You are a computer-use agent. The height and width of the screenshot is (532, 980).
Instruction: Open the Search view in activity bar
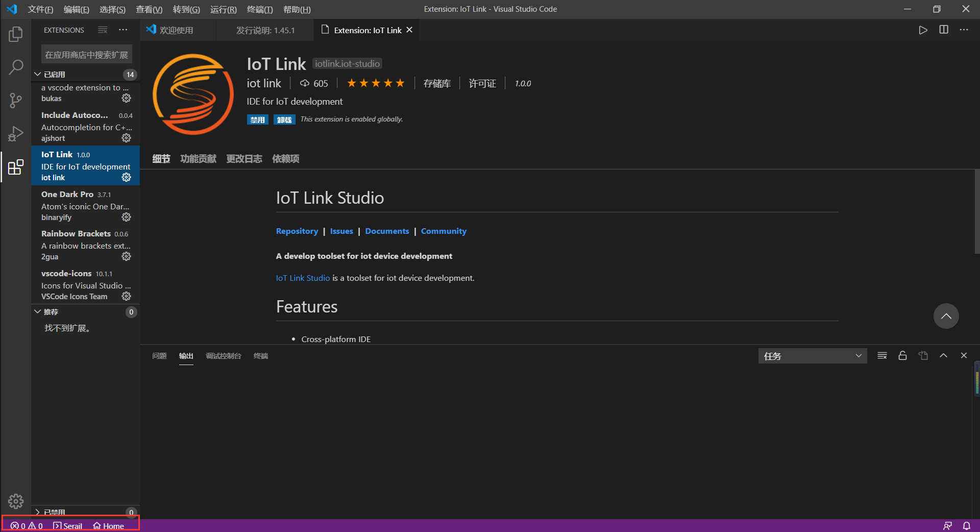(x=16, y=67)
